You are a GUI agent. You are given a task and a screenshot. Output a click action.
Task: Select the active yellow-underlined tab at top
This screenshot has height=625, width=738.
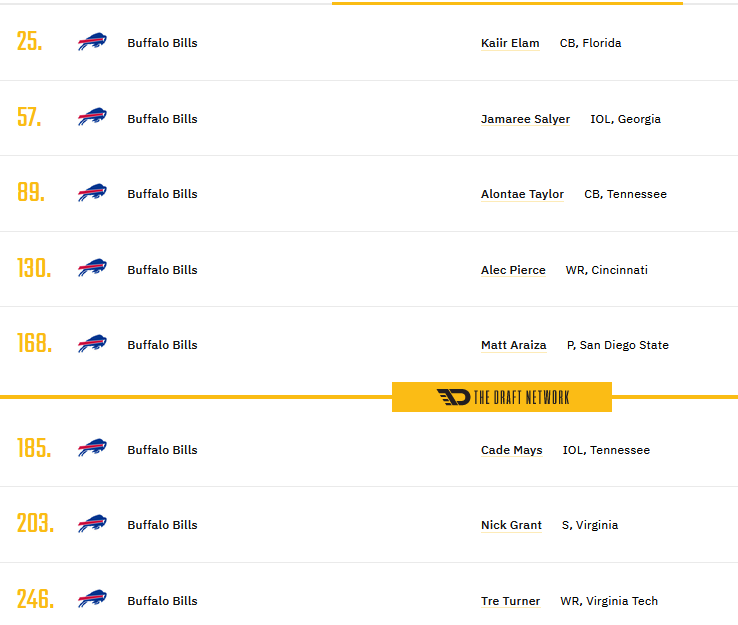[507, 3]
